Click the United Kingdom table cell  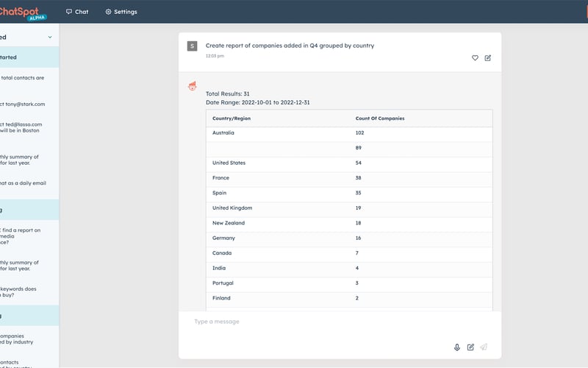click(232, 208)
